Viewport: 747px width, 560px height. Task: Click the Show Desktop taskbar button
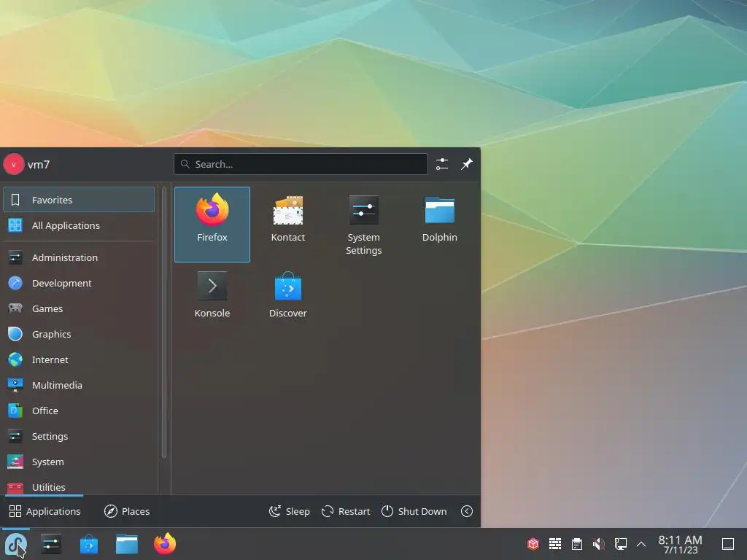pyautogui.click(x=728, y=544)
